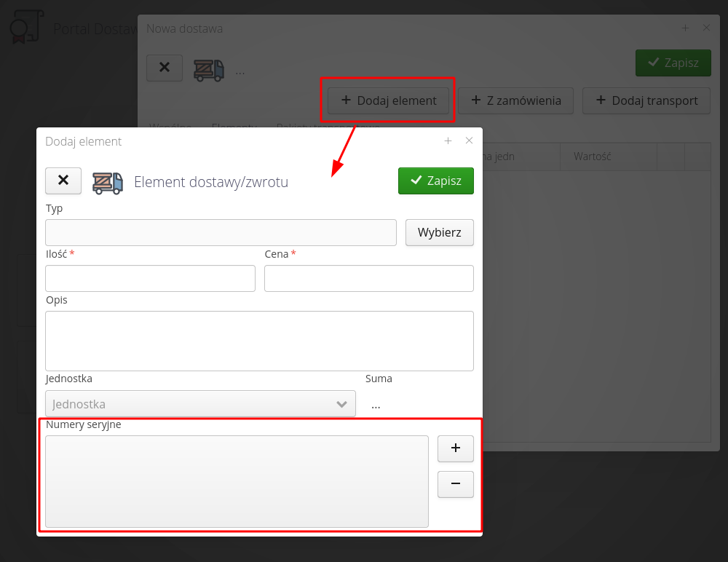Viewport: 728px width, 562px height.
Task: Click into the Ilość field
Action: click(x=150, y=279)
